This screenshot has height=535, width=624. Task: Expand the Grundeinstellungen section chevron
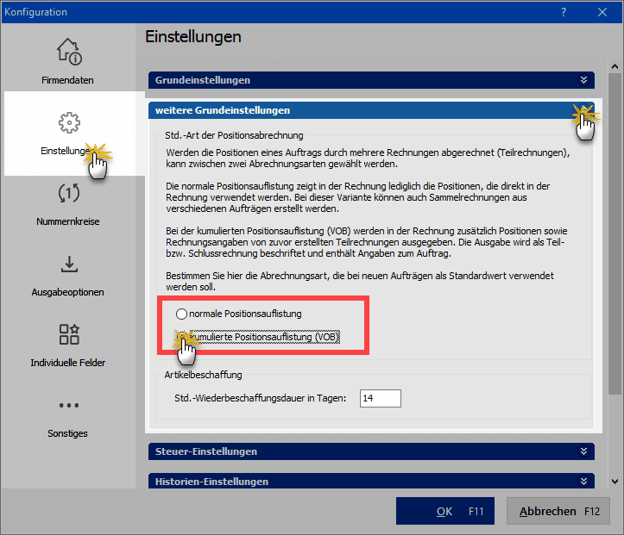coord(584,80)
